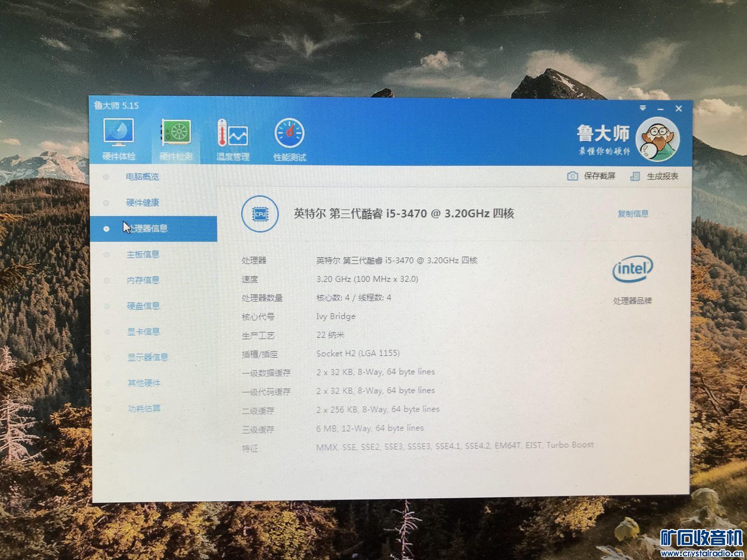
Task: Select 其他硬件 in the sidebar
Action: click(144, 383)
